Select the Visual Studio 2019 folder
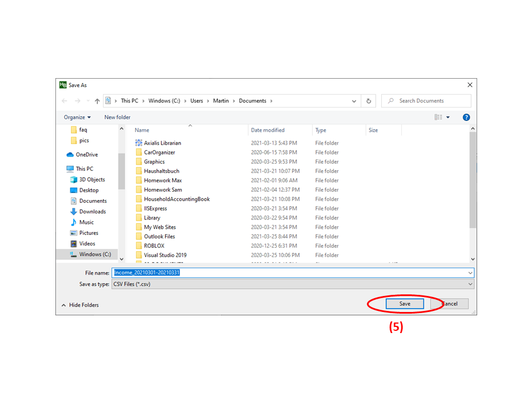The height and width of the screenshot is (399, 532). 165,255
